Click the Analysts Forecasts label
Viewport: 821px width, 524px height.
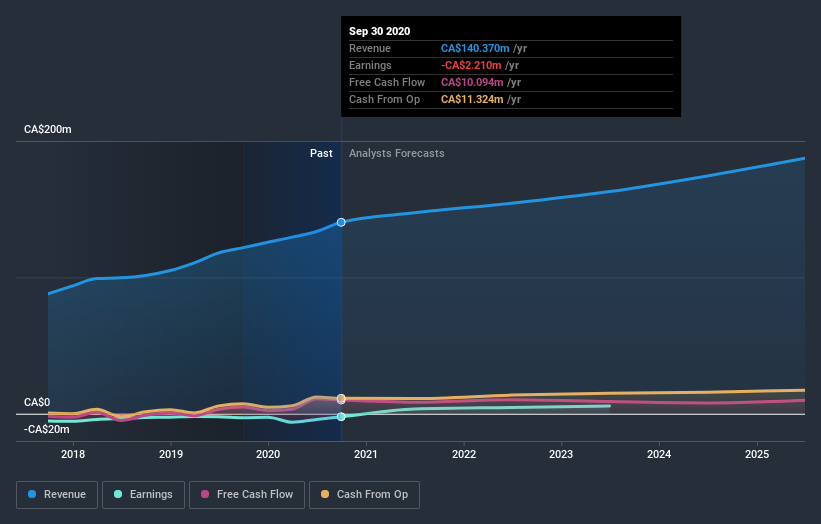[397, 153]
